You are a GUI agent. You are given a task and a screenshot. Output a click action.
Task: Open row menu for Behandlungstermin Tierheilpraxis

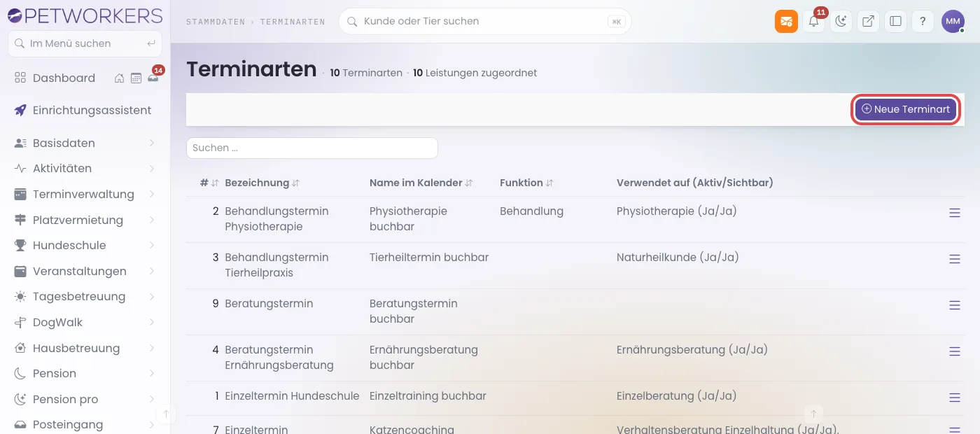pyautogui.click(x=954, y=259)
